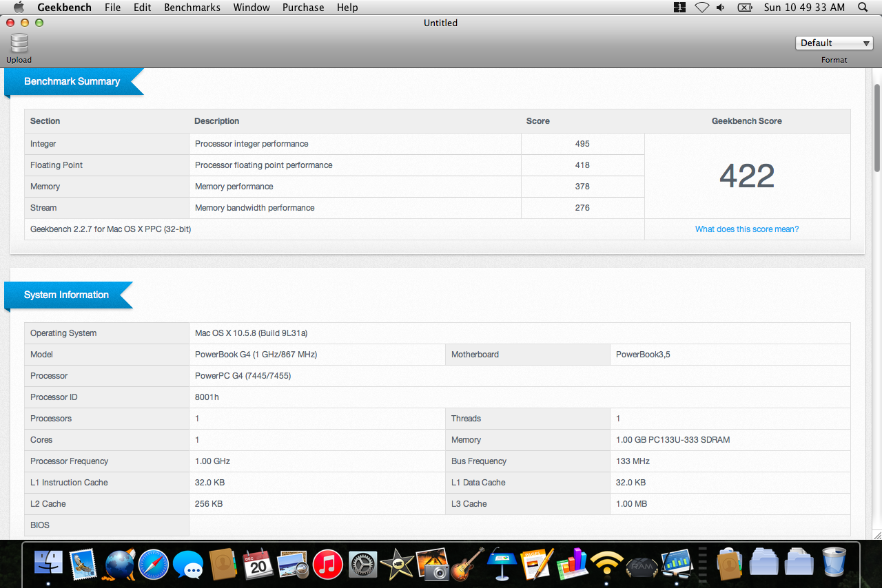
Task: Click Processor ID value 8001h
Action: [x=207, y=397]
